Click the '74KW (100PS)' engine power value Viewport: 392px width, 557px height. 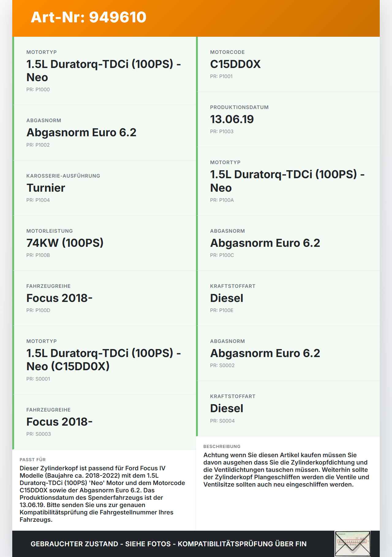point(65,243)
